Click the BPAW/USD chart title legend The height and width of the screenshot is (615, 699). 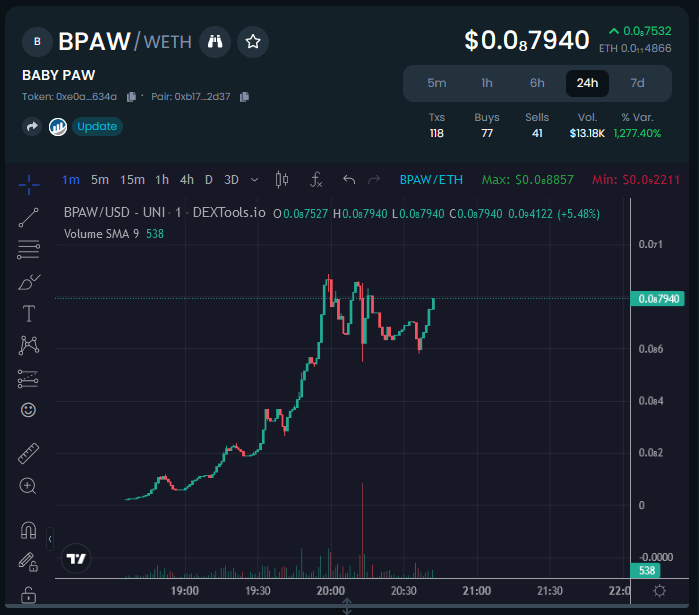point(164,213)
